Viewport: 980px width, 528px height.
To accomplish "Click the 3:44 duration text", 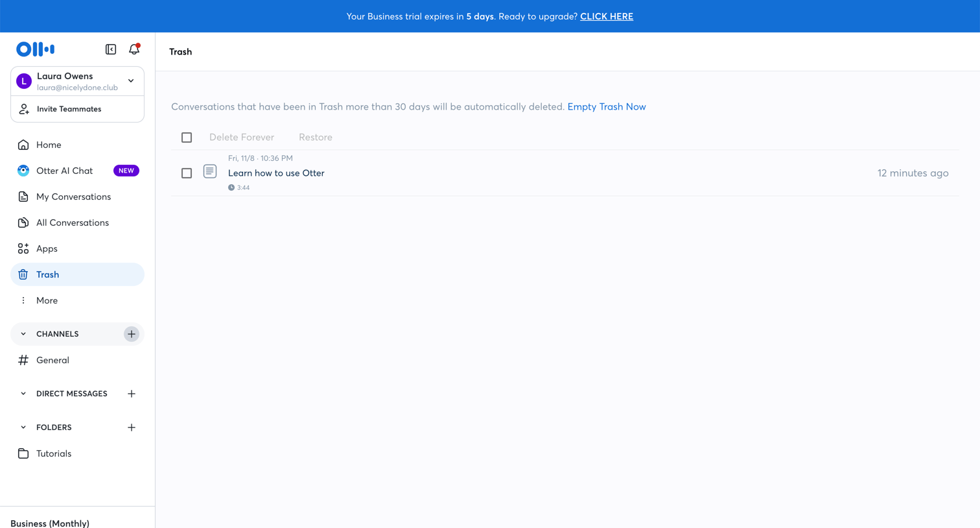I will [x=243, y=187].
